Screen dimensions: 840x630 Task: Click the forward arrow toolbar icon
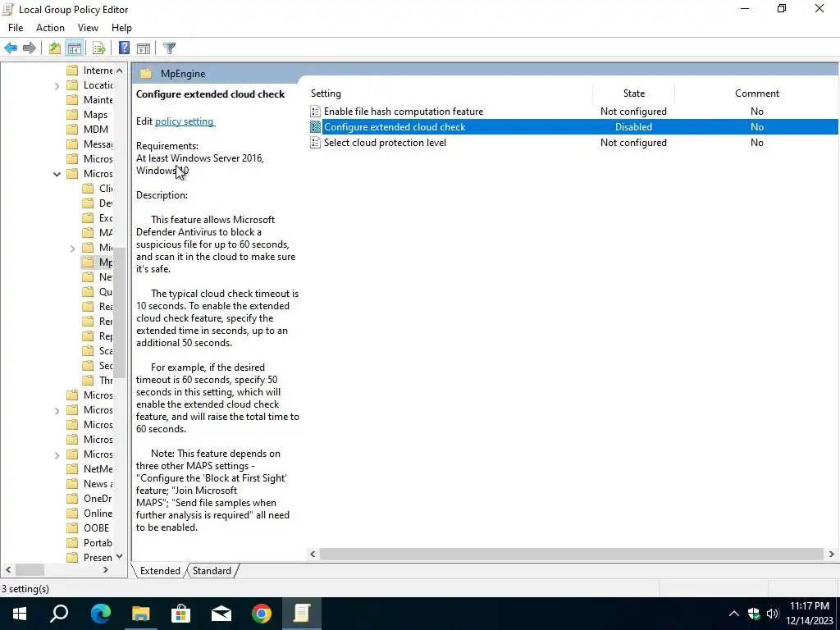coord(30,48)
